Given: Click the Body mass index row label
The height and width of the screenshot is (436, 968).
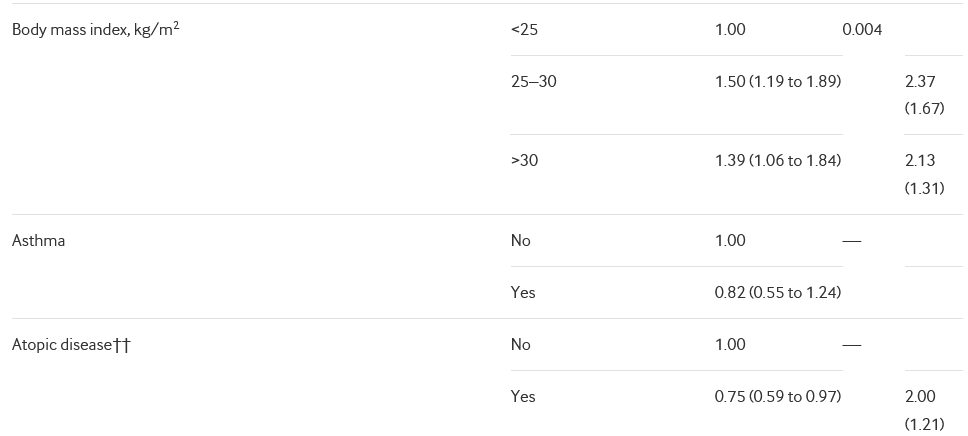Looking at the screenshot, I should coord(95,29).
